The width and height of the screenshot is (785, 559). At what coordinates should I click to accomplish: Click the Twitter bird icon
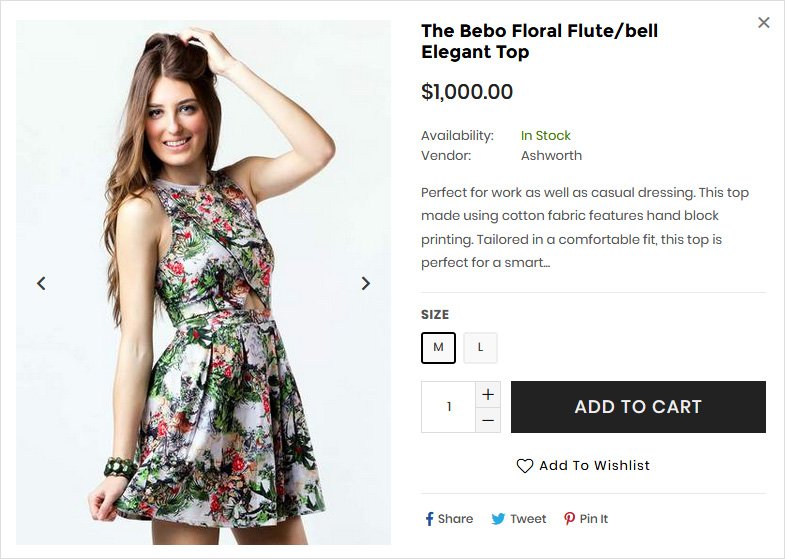pyautogui.click(x=498, y=519)
